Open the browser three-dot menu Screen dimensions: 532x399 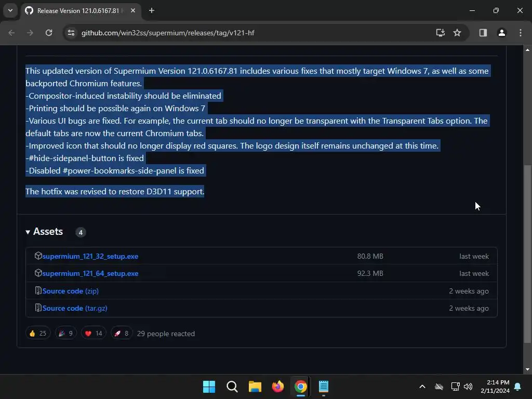(521, 33)
